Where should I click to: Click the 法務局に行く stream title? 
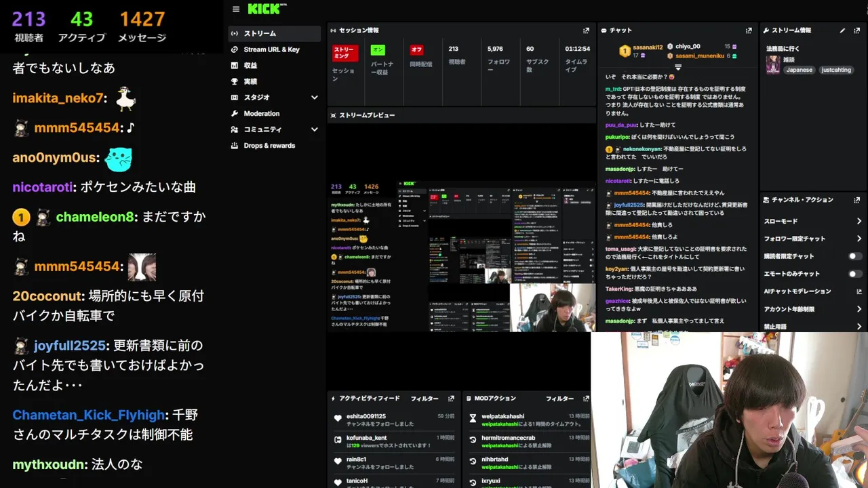tap(783, 49)
